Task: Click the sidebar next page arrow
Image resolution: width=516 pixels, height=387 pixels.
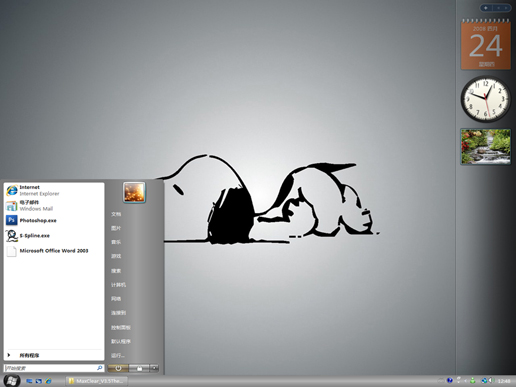Action: pyautogui.click(x=506, y=8)
